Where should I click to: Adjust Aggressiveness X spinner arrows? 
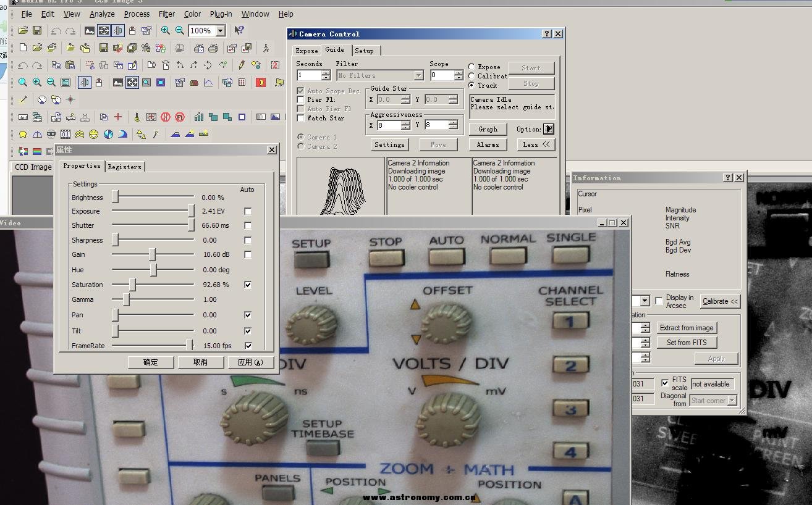(405, 125)
